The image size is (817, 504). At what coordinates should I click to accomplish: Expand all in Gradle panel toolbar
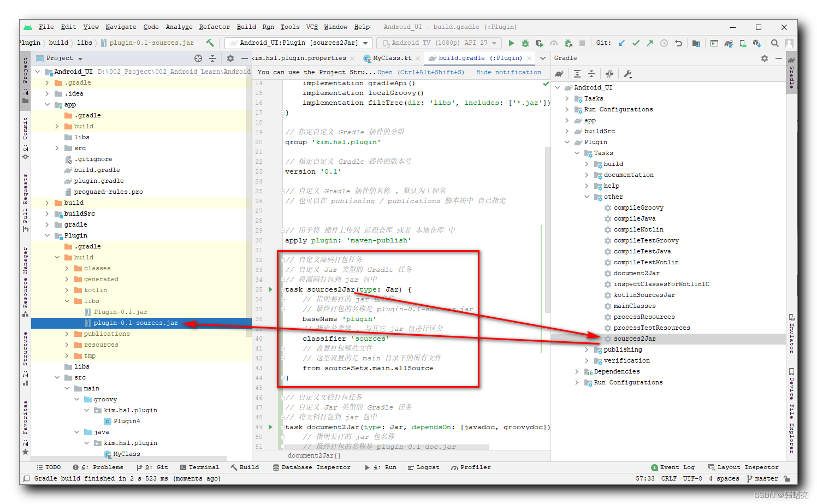(x=577, y=74)
